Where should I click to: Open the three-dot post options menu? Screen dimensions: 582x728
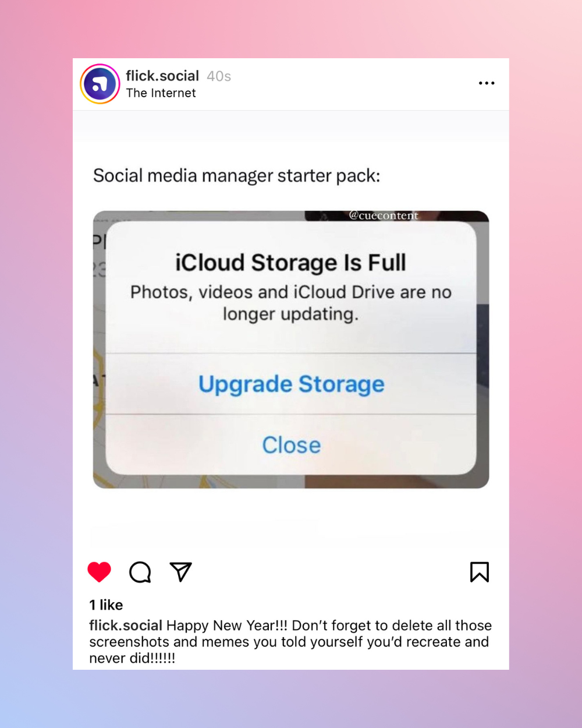tap(487, 83)
